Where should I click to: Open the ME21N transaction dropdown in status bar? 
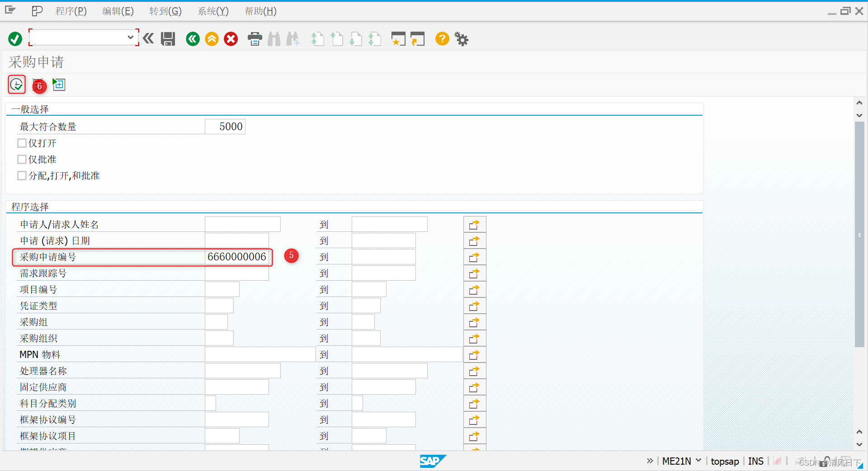[698, 461]
